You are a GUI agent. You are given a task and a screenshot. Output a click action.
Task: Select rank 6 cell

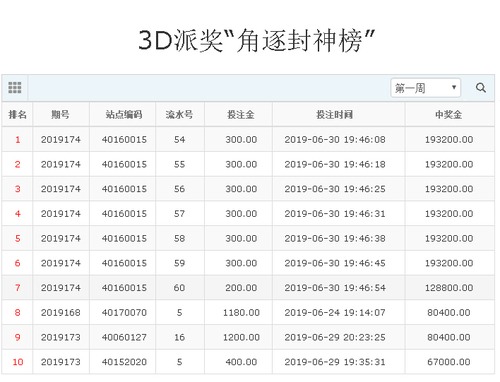(x=17, y=263)
